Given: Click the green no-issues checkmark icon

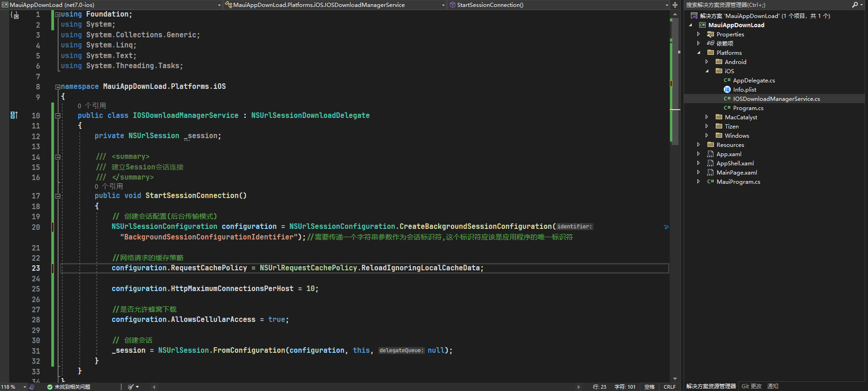Looking at the screenshot, I should point(50,387).
